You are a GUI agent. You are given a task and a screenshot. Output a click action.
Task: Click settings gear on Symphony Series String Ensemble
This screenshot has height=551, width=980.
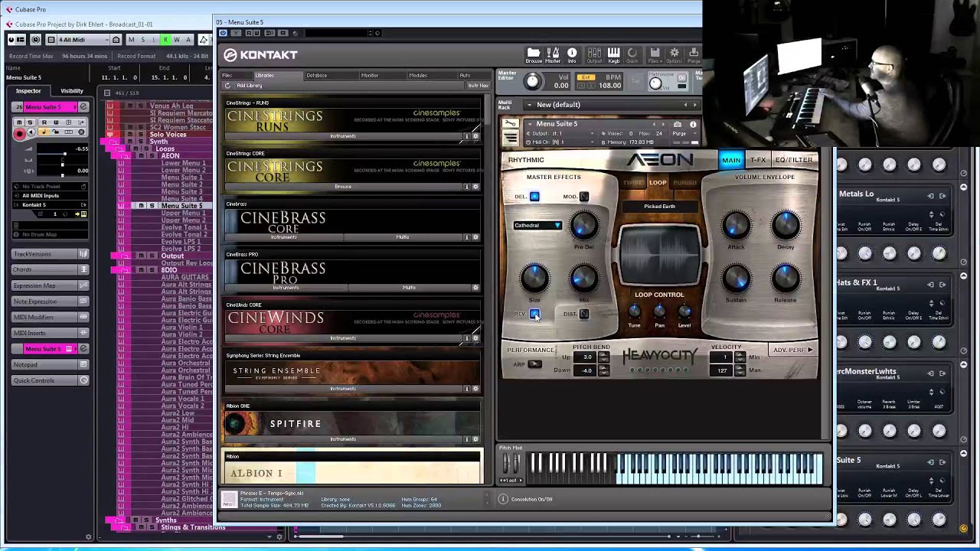tap(475, 389)
